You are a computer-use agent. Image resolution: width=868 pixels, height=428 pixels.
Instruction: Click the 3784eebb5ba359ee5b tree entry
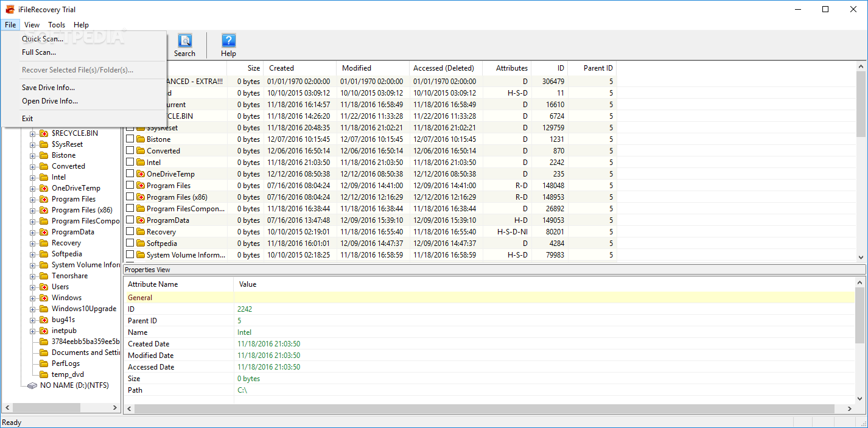85,342
